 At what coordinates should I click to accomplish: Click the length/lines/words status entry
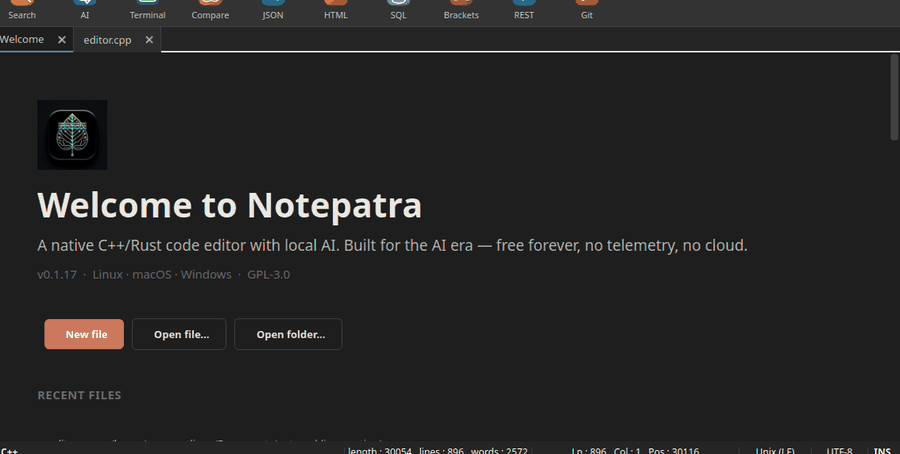click(438, 451)
